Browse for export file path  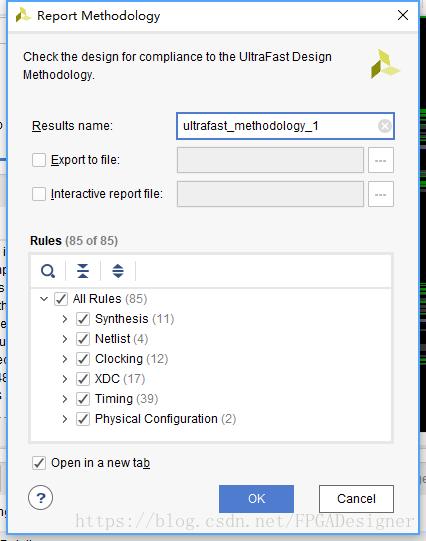click(x=381, y=160)
